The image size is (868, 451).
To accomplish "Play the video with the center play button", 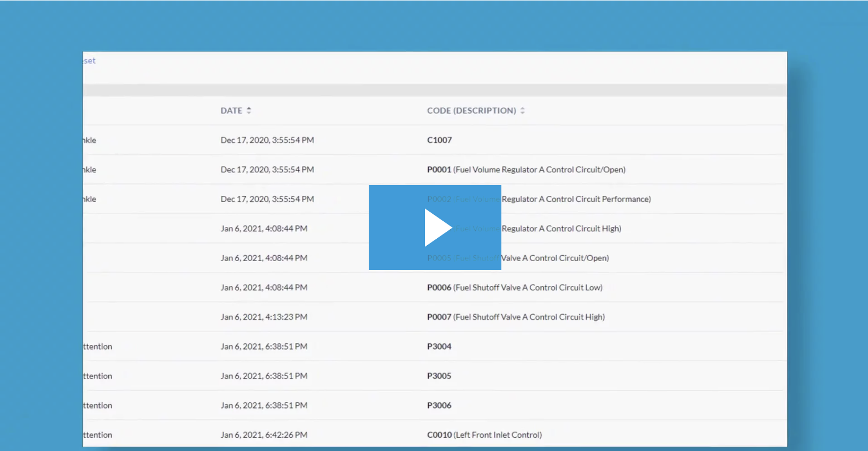I will [435, 228].
